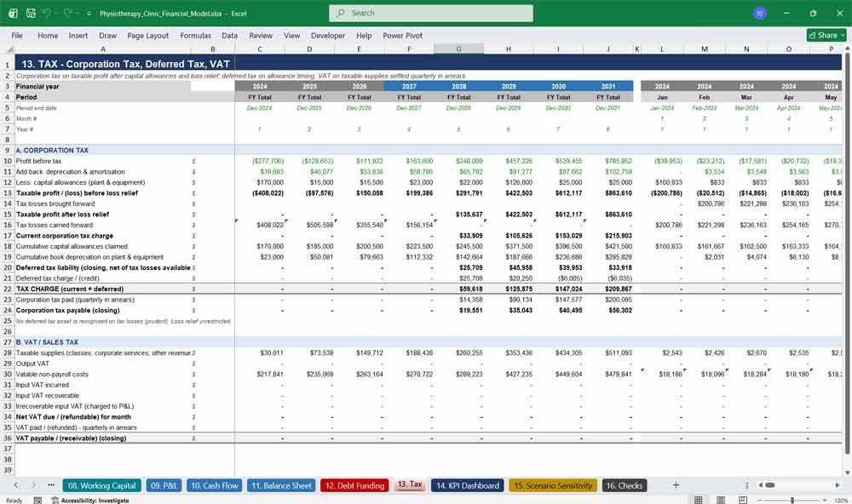The image size is (852, 504).
Task: Click in the Search box
Action: coord(431,13)
